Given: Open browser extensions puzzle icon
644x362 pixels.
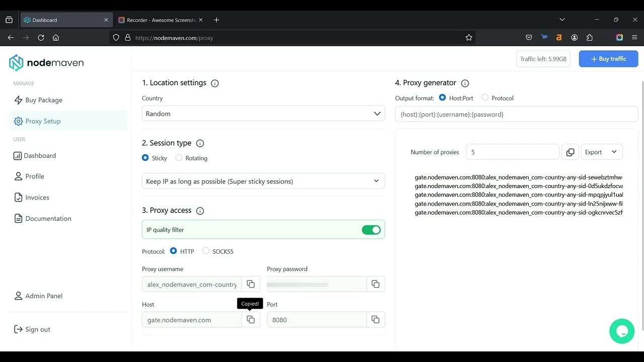Looking at the screenshot, I should coord(590,38).
